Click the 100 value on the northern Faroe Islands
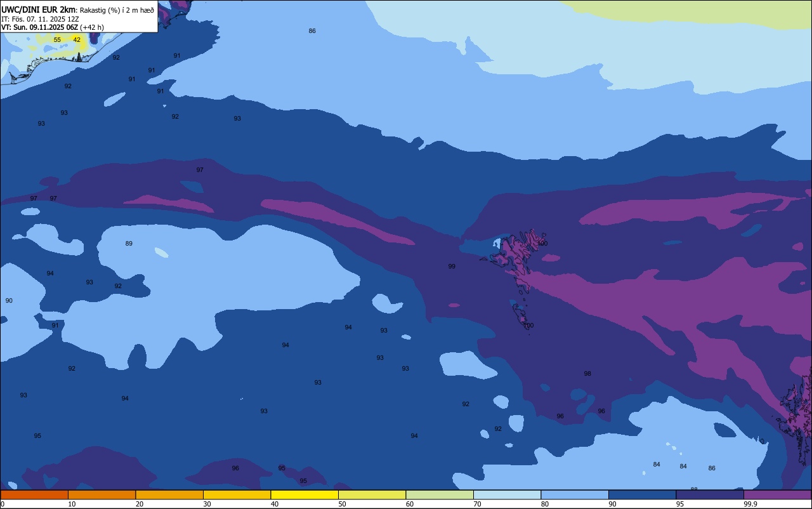The image size is (812, 509). tap(542, 244)
